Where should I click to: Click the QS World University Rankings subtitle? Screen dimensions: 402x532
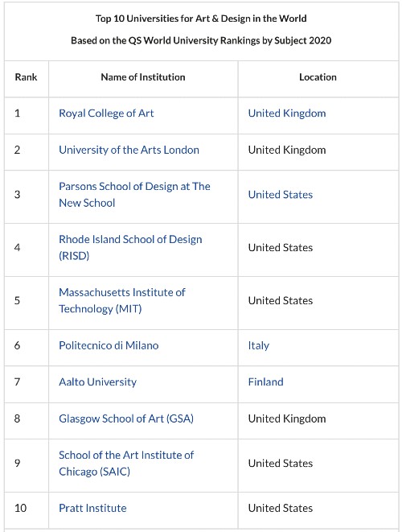(x=201, y=40)
